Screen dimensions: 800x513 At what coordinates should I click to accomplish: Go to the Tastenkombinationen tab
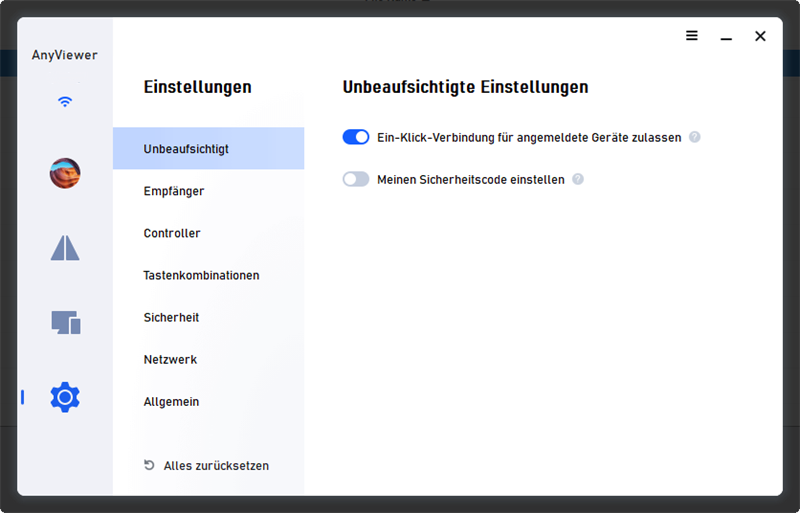pyautogui.click(x=201, y=275)
